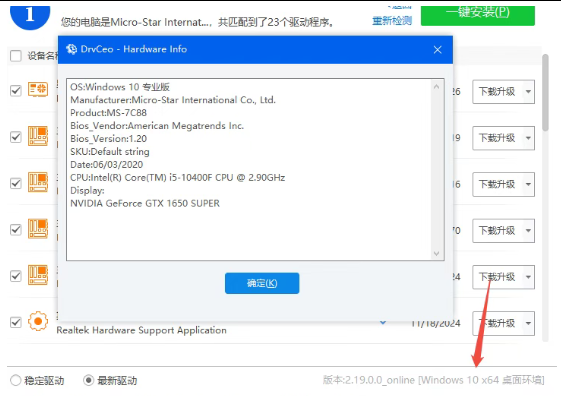Viewport: 561px width, 396px height.
Task: Click the 重新检测 re-detect link
Action: [392, 21]
